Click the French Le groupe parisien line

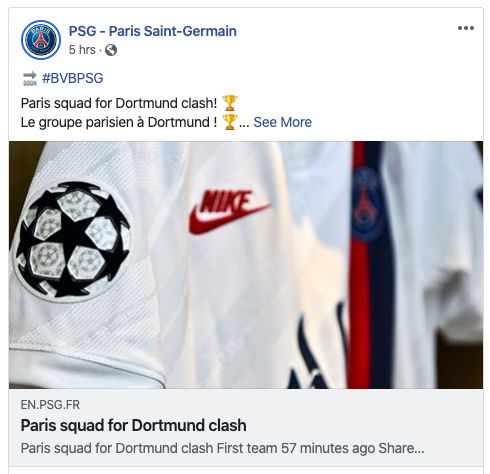click(119, 122)
